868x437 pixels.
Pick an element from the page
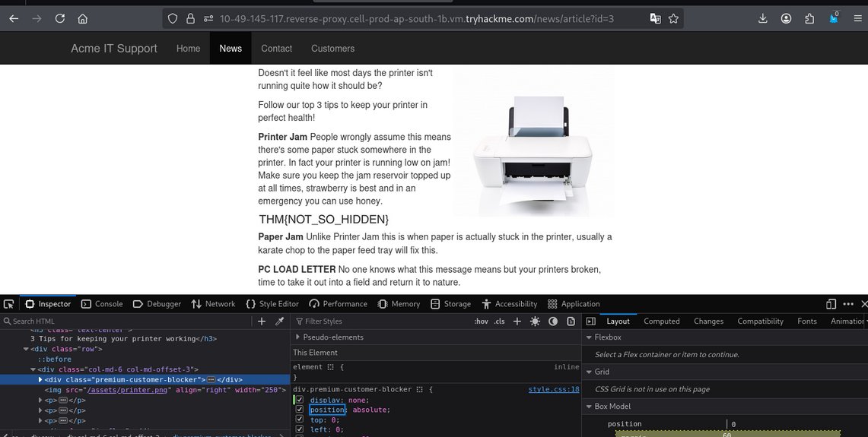coord(8,304)
